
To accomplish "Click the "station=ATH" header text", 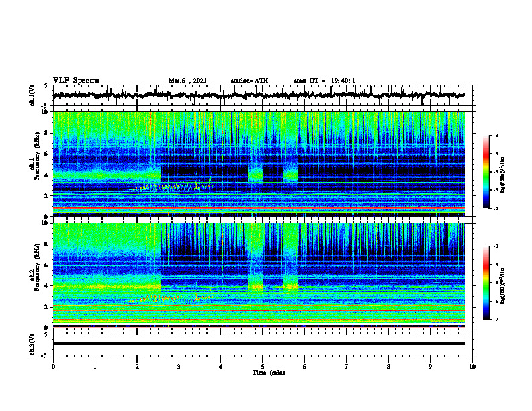I will click(x=249, y=81).
